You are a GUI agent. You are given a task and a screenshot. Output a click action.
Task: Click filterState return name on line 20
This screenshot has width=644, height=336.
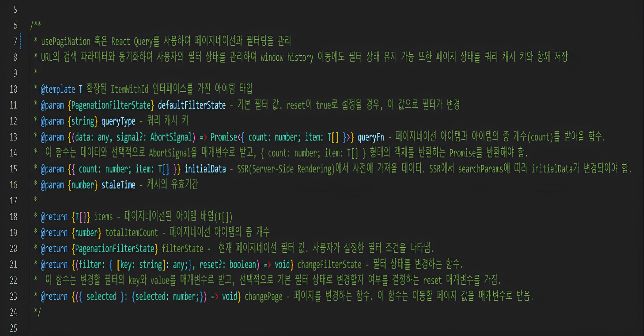coord(182,249)
